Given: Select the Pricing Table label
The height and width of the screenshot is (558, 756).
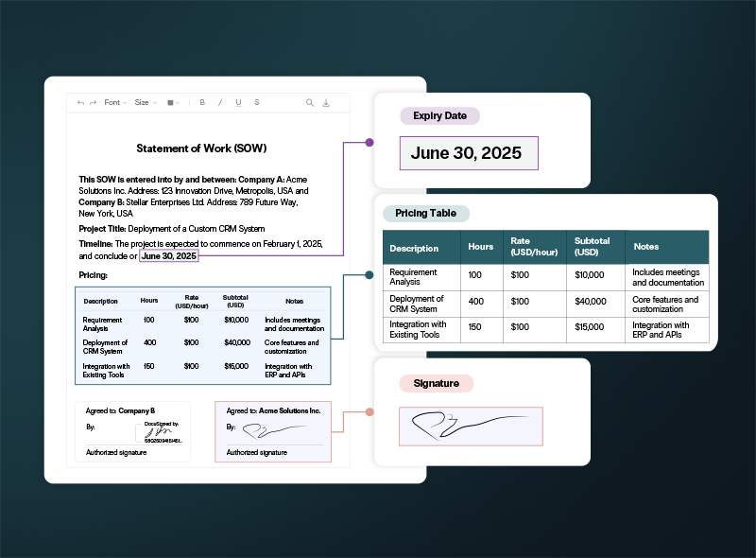Looking at the screenshot, I should click(x=427, y=214).
